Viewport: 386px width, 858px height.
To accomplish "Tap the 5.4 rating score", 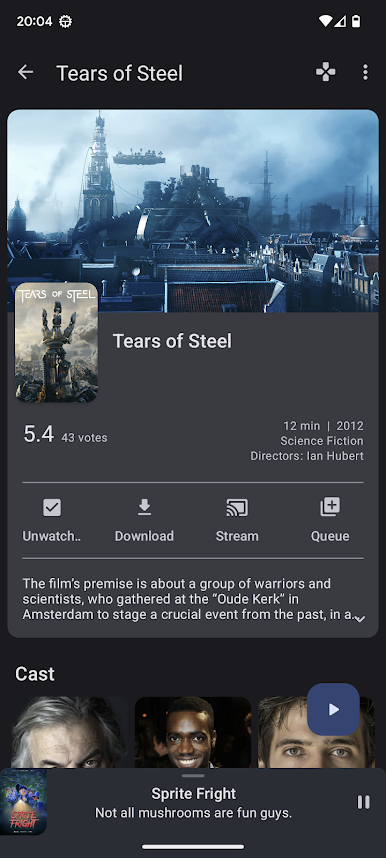I will [39, 434].
